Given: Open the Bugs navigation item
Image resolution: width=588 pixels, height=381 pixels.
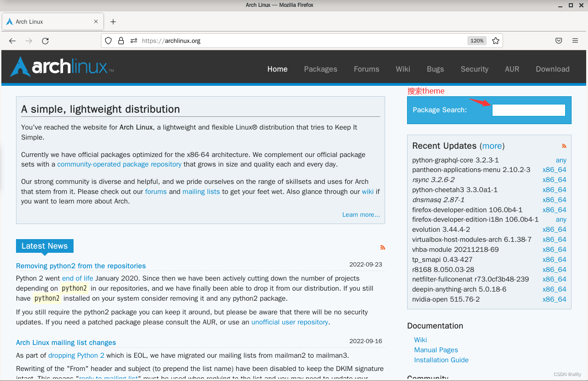Looking at the screenshot, I should 435,69.
